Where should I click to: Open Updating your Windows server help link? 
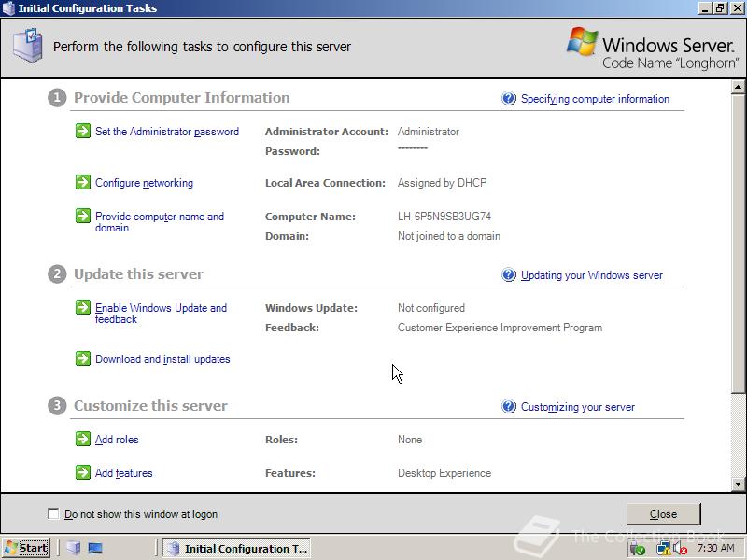[592, 275]
